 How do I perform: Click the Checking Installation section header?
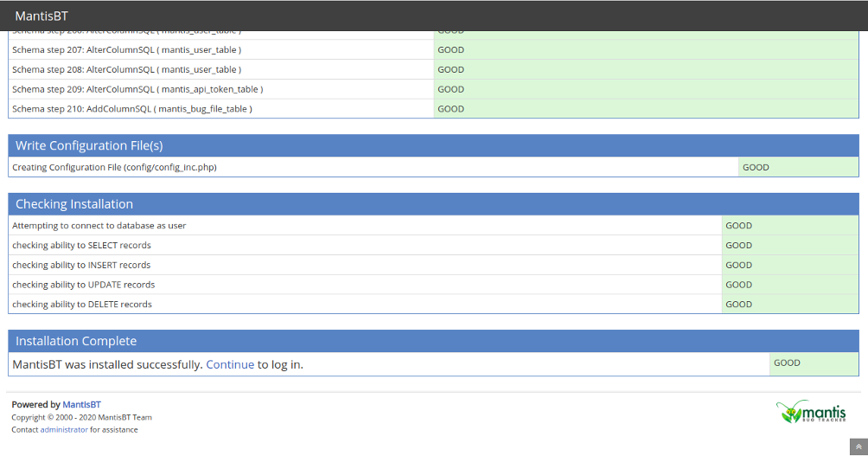(x=433, y=204)
